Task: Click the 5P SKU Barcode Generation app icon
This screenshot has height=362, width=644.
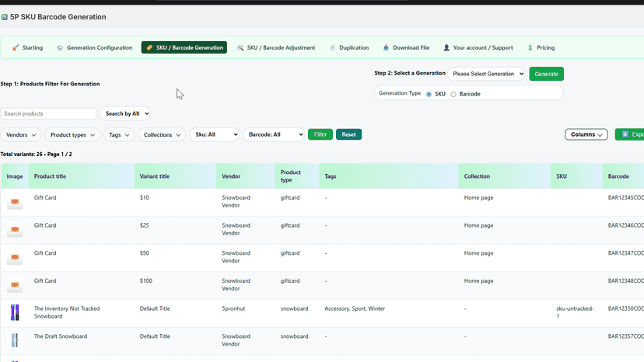Action: (x=5, y=17)
